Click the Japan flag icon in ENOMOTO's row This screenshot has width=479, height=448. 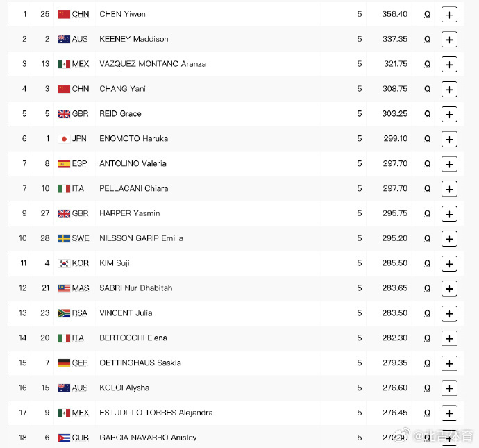[64, 139]
